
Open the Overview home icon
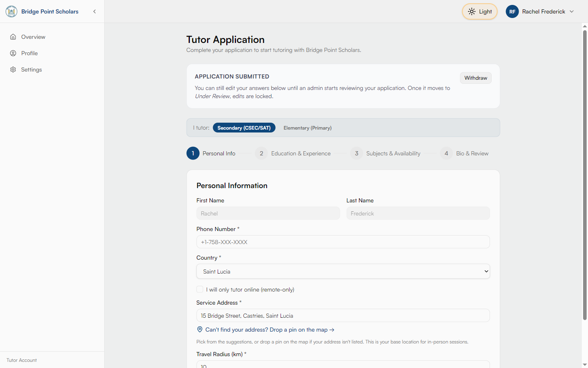(x=13, y=37)
